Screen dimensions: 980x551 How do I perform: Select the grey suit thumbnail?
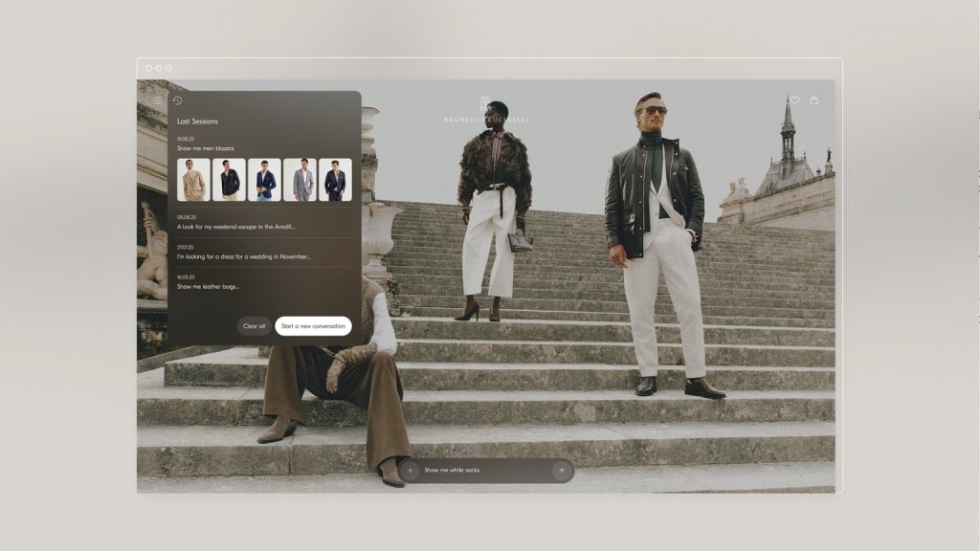coord(300,180)
